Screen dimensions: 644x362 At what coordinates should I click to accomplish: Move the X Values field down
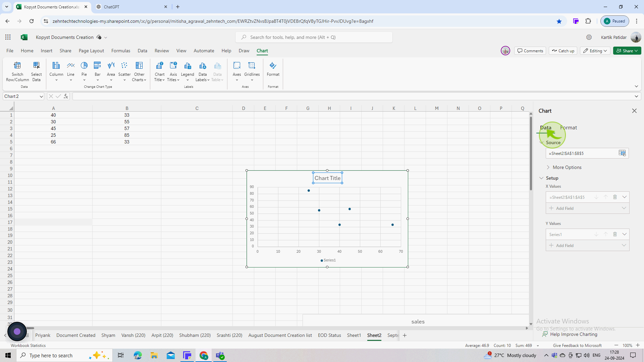click(x=596, y=197)
